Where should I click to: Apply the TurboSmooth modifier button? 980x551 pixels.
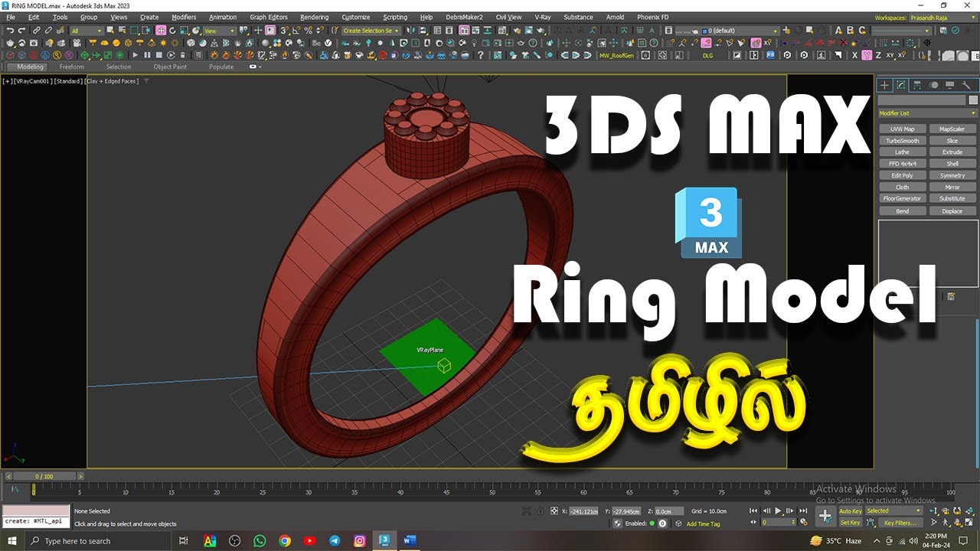[902, 141]
